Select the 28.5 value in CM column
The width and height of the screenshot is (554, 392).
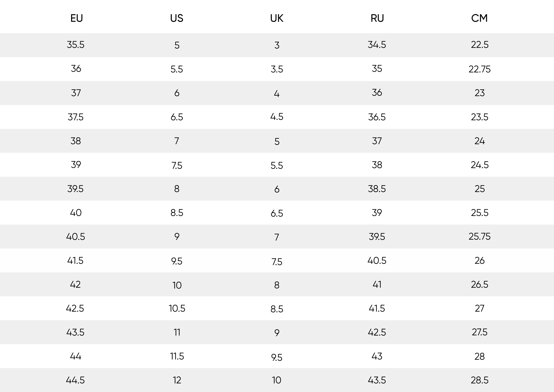pyautogui.click(x=479, y=380)
